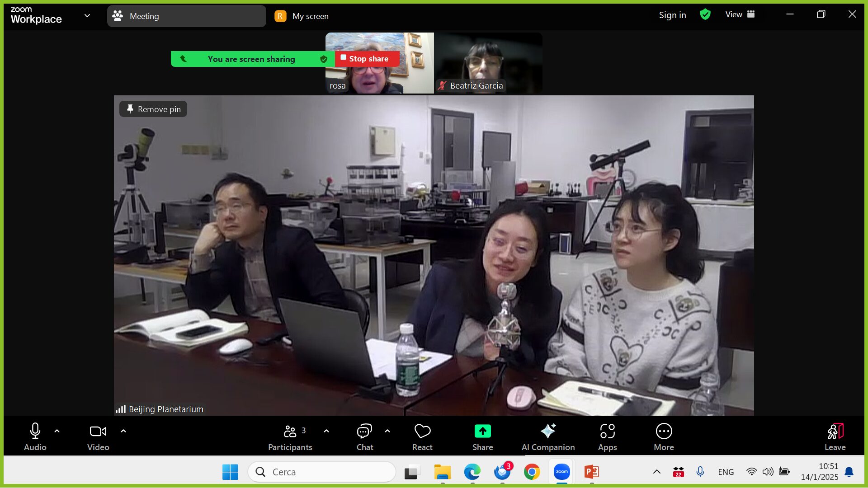Click the Zoom taskbar icon
The image size is (868, 488).
(x=562, y=472)
